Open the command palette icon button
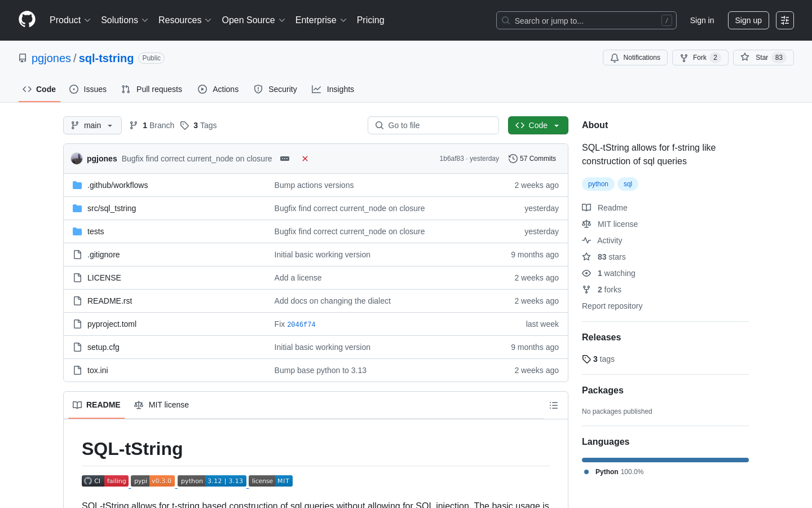 [x=785, y=20]
